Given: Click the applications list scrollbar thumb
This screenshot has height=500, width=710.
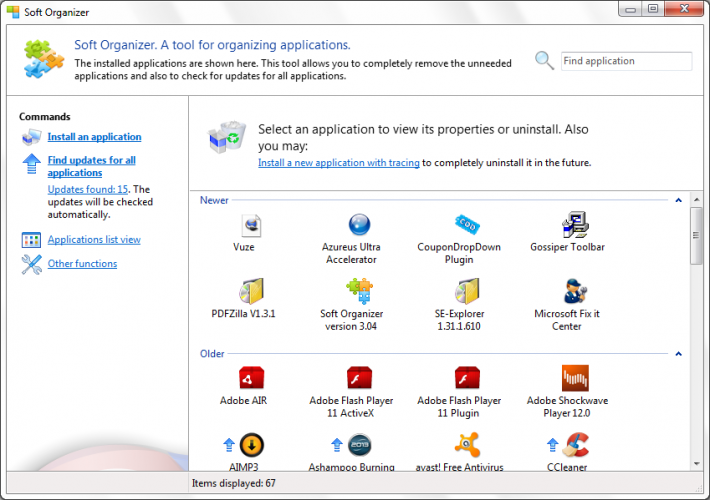Looking at the screenshot, I should point(696,236).
